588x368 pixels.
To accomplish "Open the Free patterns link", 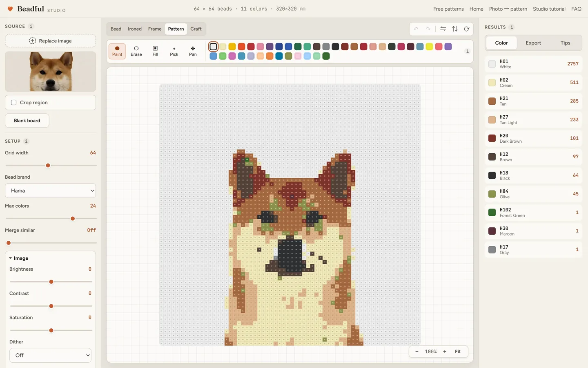I will (x=448, y=9).
